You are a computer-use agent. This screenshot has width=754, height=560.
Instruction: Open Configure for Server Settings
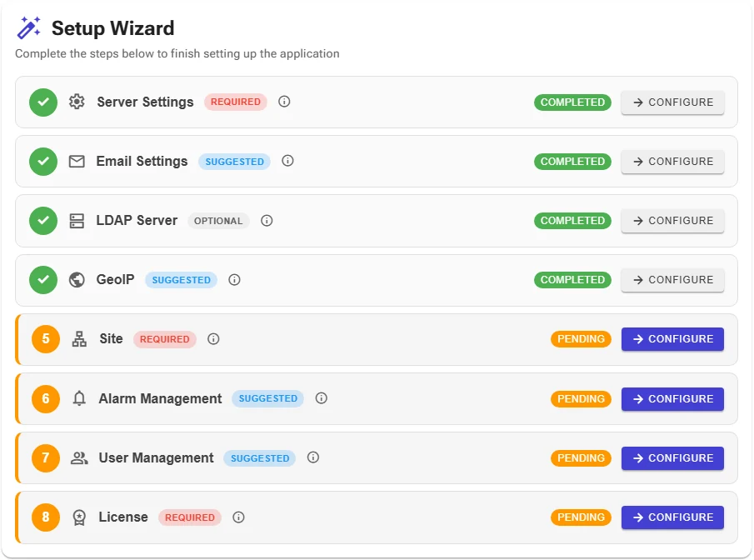point(672,102)
